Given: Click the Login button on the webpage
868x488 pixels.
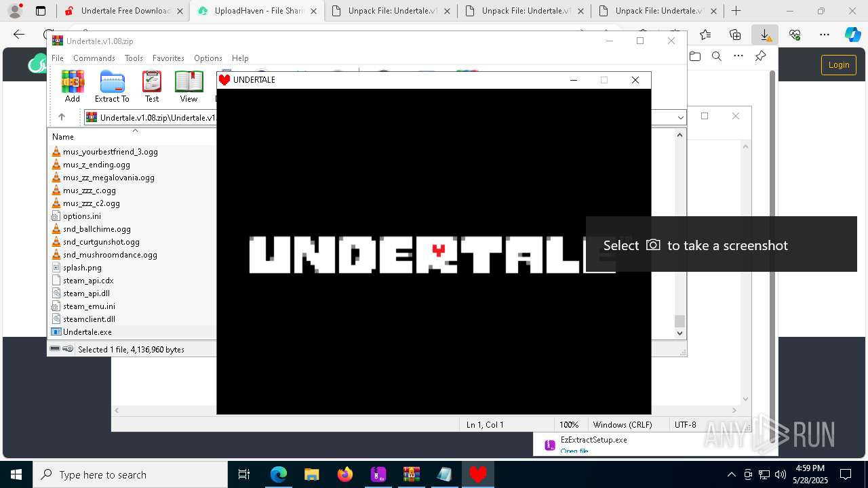Looking at the screenshot, I should point(839,65).
